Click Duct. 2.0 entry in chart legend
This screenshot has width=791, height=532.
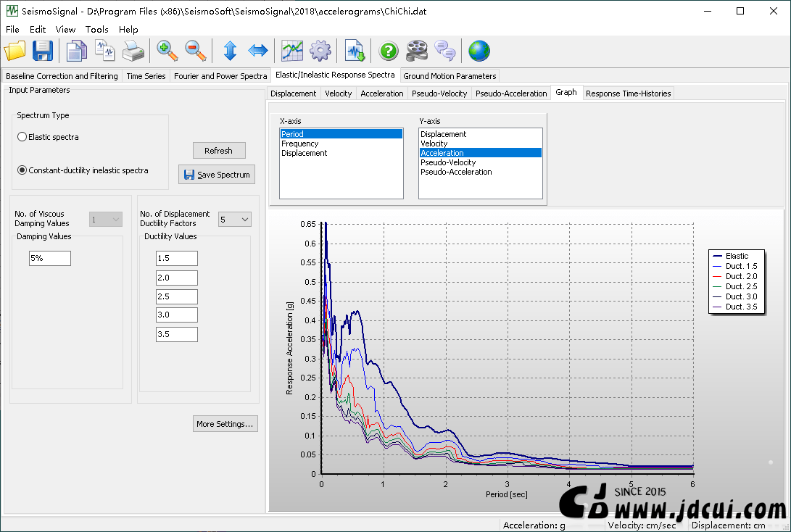tap(735, 276)
